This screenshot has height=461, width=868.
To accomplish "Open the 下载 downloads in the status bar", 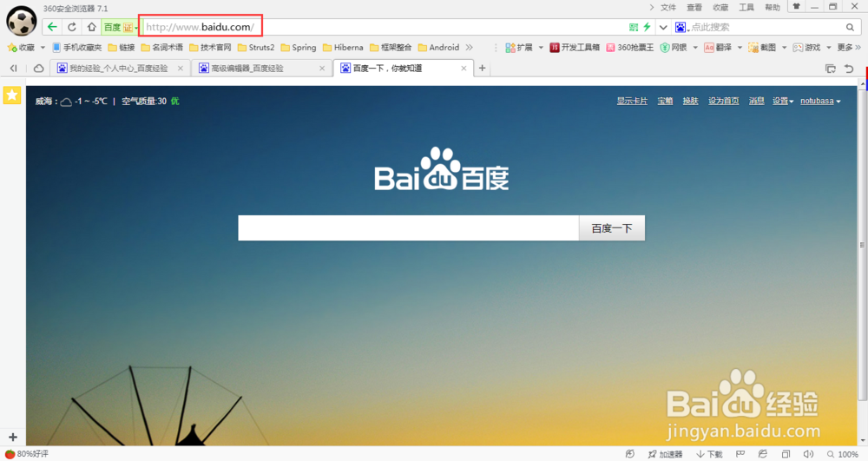I will click(x=709, y=454).
